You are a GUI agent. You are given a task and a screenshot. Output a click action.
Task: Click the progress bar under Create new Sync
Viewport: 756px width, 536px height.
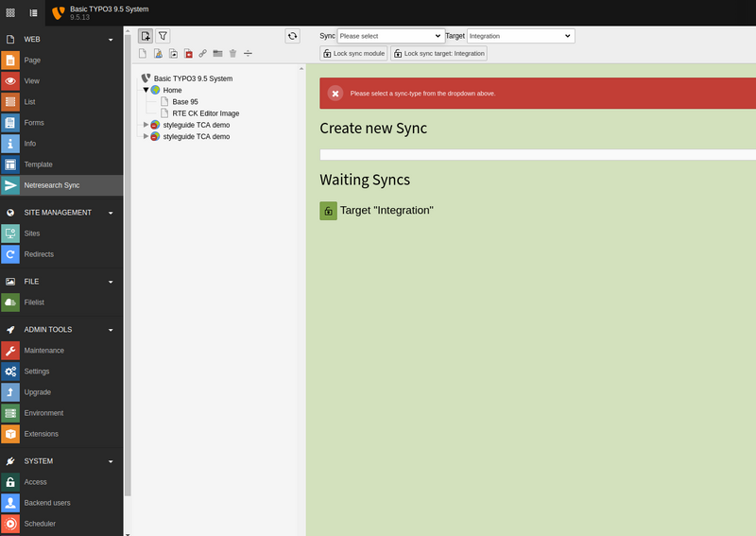pos(537,154)
